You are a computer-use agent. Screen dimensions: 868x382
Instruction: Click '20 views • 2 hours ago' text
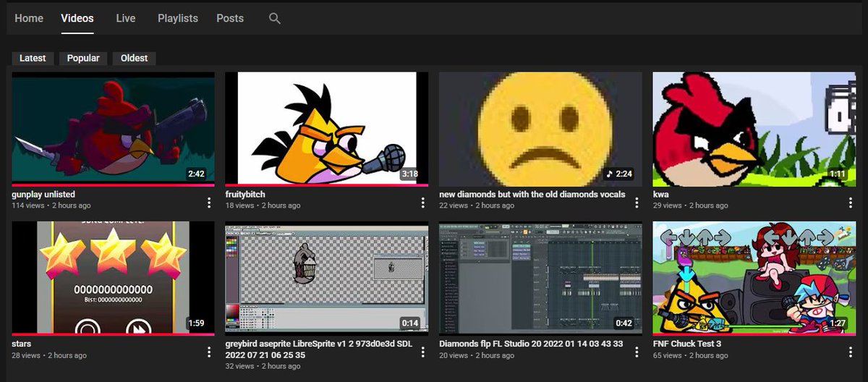click(477, 355)
